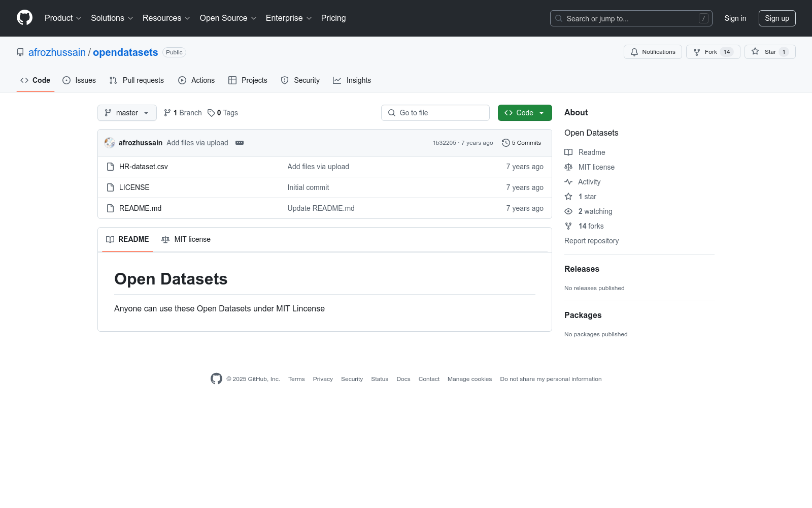Viewport: 812px width, 508px height.
Task: Click the afrozhussain avatar in commit row
Action: coord(110,143)
